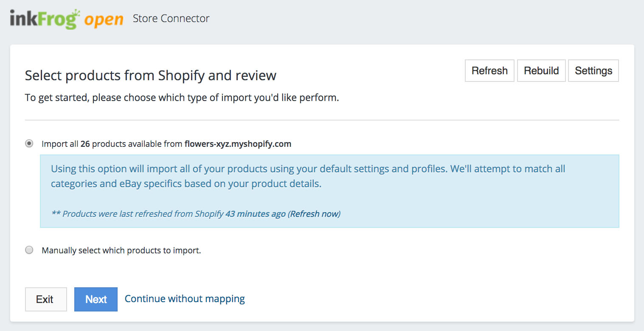Click the Store Connector header title
The image size is (644, 331).
171,19
